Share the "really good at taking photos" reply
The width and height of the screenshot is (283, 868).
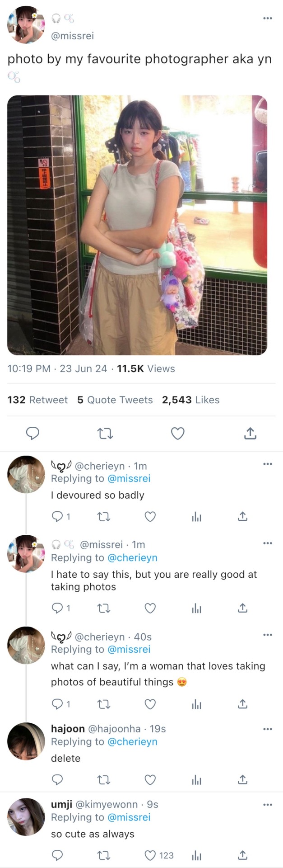[x=242, y=608]
